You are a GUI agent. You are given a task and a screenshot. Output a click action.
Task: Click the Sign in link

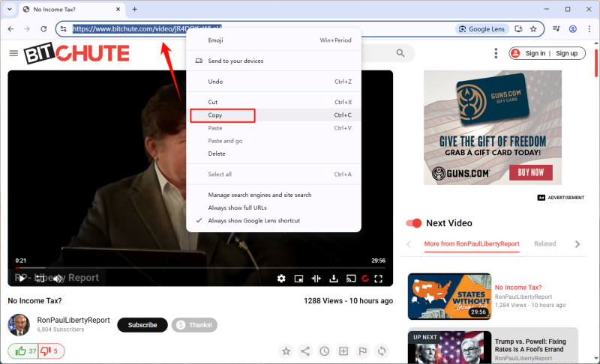(535, 53)
